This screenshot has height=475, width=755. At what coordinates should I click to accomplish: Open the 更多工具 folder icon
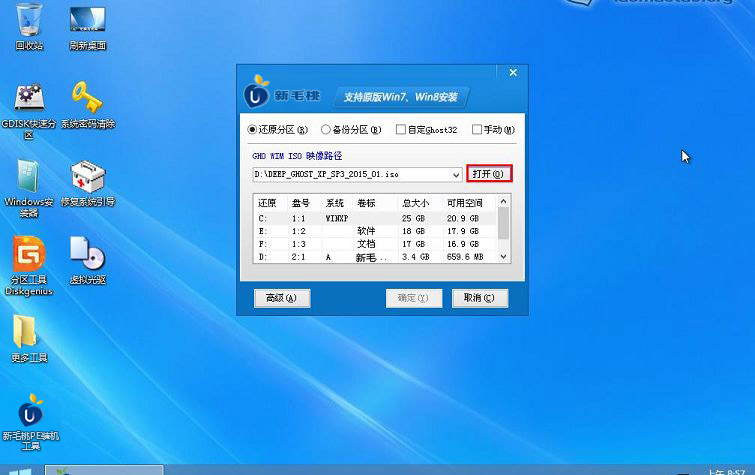[29, 338]
